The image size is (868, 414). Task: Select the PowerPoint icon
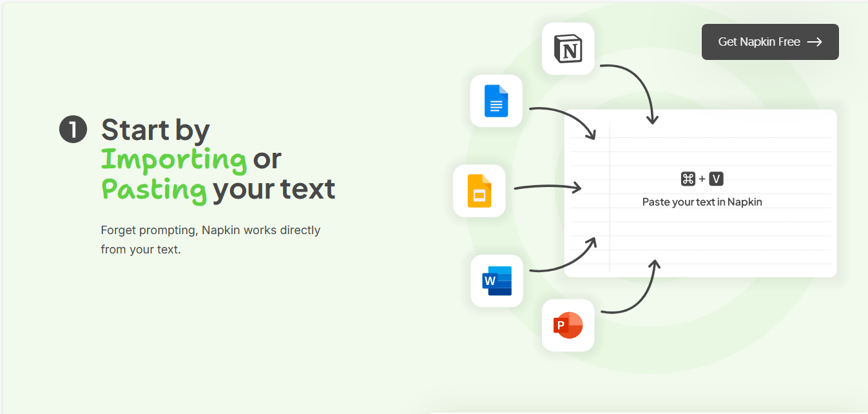[568, 325]
